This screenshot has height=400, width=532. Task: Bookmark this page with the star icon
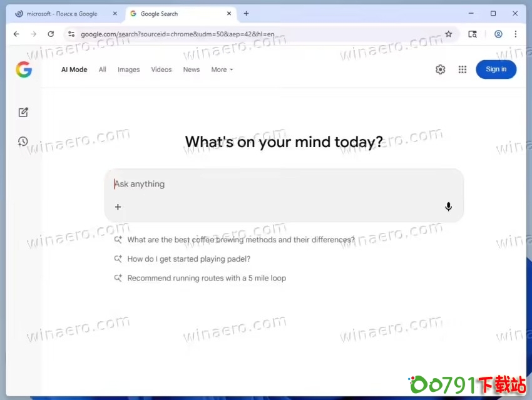tap(448, 34)
